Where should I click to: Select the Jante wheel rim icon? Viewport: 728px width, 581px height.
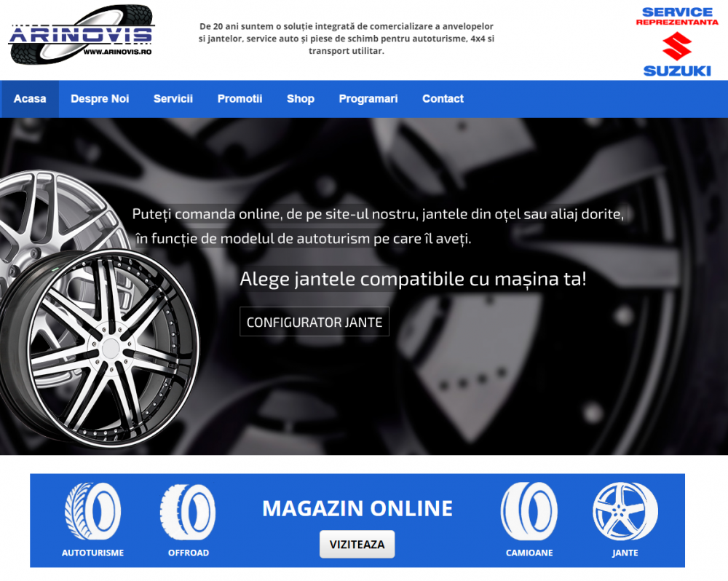625,511
